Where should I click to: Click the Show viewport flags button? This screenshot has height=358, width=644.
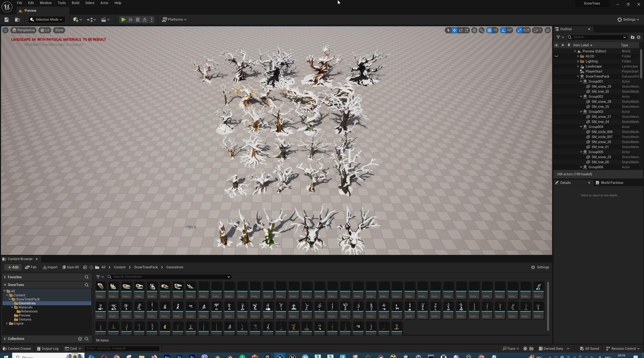[59, 30]
